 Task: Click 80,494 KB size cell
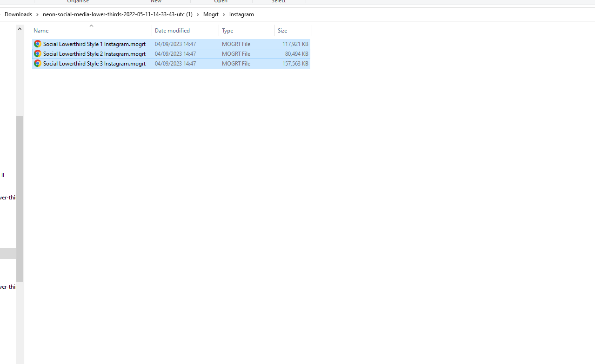tap(296, 54)
